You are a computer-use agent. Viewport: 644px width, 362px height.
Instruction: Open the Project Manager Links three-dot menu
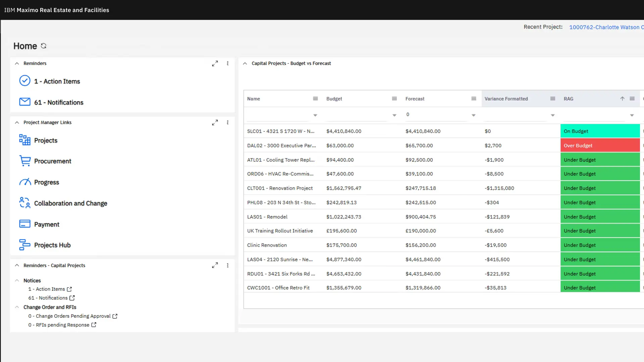point(228,123)
